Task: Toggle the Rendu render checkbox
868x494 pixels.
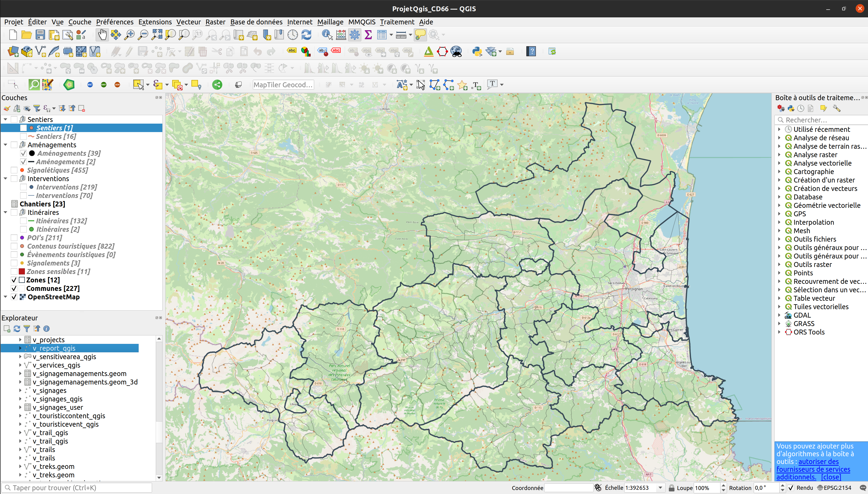Action: coord(791,488)
